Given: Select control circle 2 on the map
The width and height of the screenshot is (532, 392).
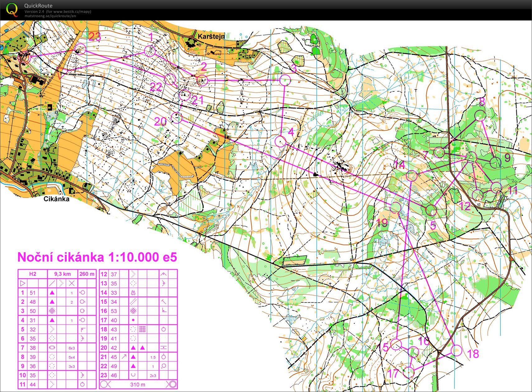Looking at the screenshot, I should pos(202,81).
